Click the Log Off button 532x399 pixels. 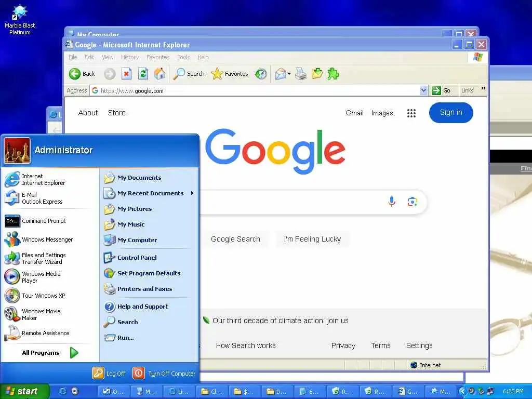(109, 373)
